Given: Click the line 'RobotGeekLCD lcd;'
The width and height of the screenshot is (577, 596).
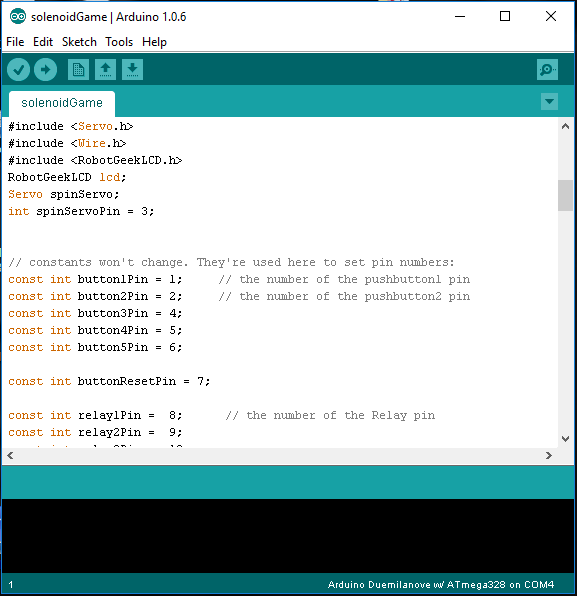Looking at the screenshot, I should pos(67,178).
